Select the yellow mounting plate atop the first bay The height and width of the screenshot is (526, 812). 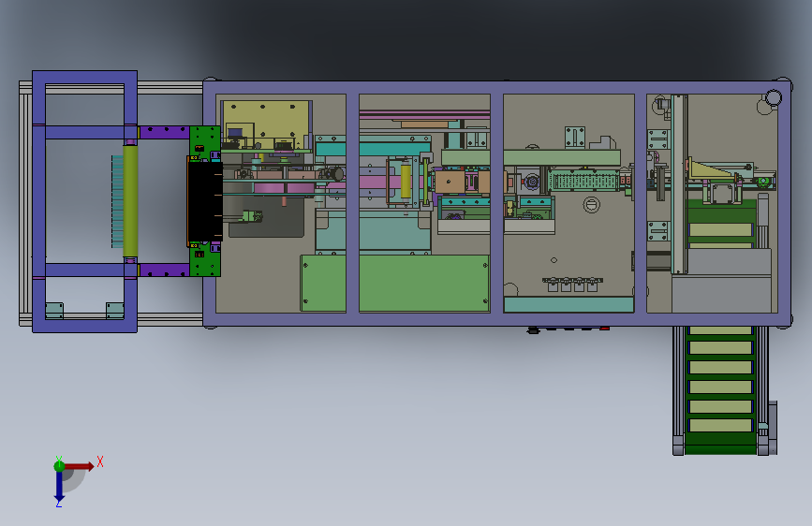coord(266,124)
